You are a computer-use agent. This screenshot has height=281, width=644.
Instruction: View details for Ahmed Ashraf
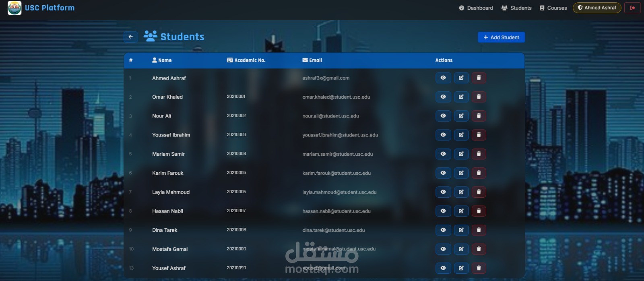(x=443, y=78)
